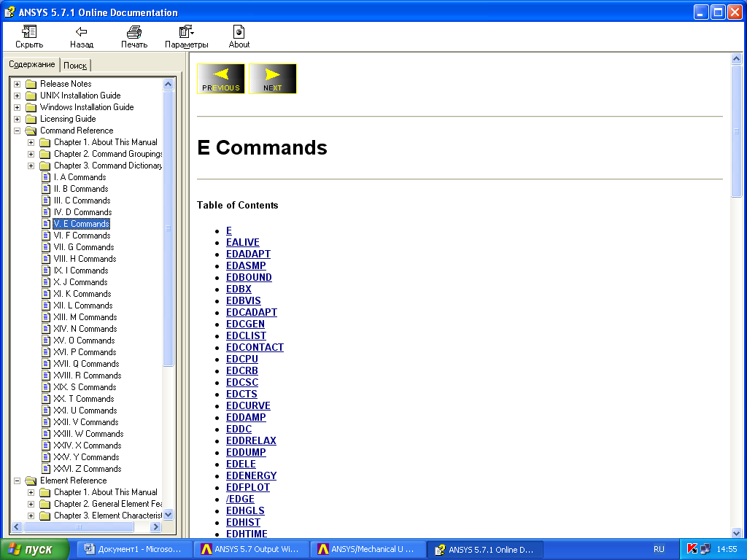Select XXI. U Commands in the tree
747x560 pixels.
[x=85, y=411]
